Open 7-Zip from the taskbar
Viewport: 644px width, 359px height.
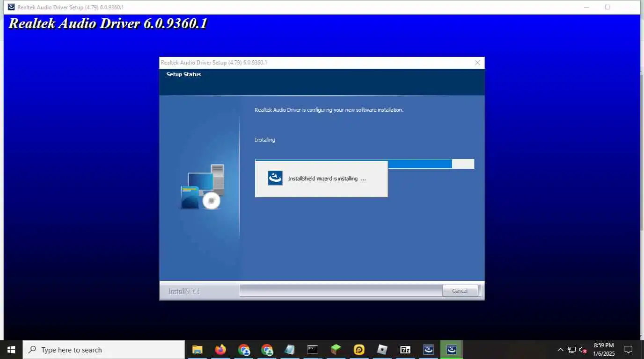tap(405, 350)
